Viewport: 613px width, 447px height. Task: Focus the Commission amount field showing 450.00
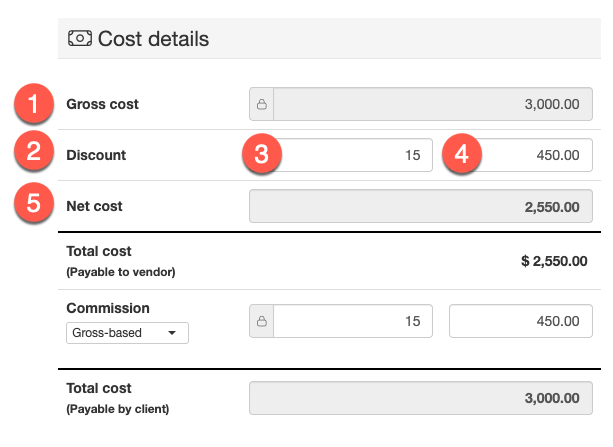520,322
